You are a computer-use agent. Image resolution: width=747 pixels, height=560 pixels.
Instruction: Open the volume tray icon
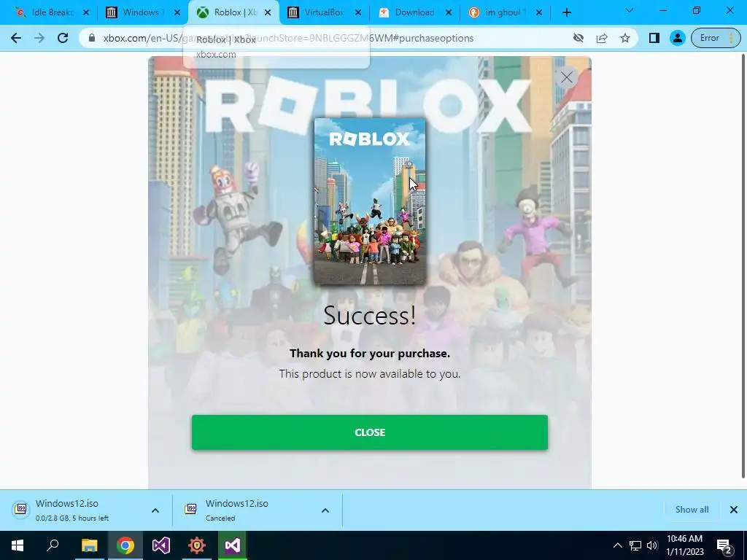[x=652, y=545]
